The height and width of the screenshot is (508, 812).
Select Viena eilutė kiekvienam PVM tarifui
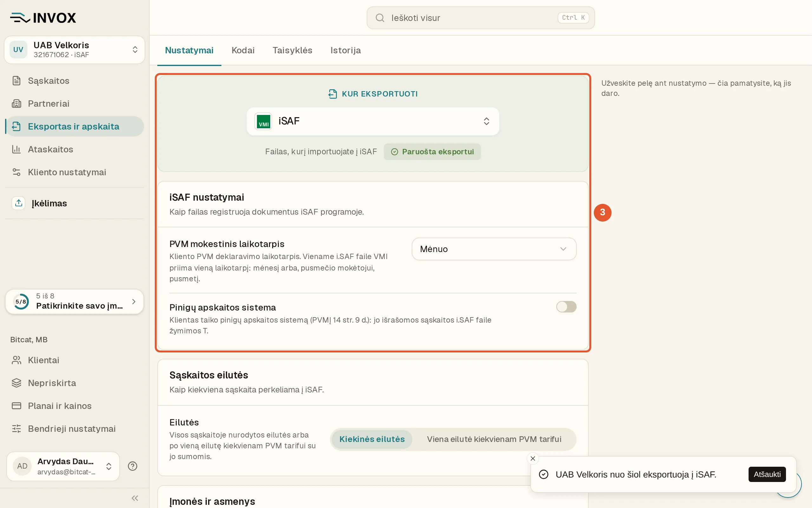494,439
